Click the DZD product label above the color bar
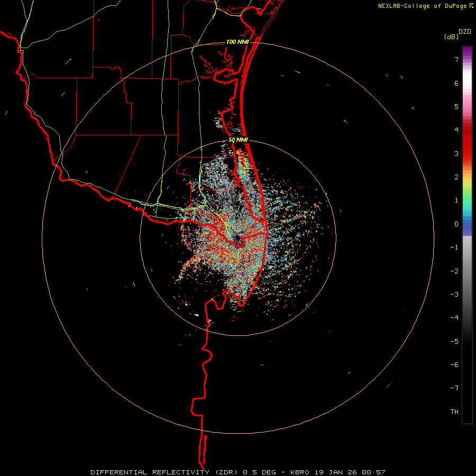This screenshot has width=476, height=476. (465, 32)
